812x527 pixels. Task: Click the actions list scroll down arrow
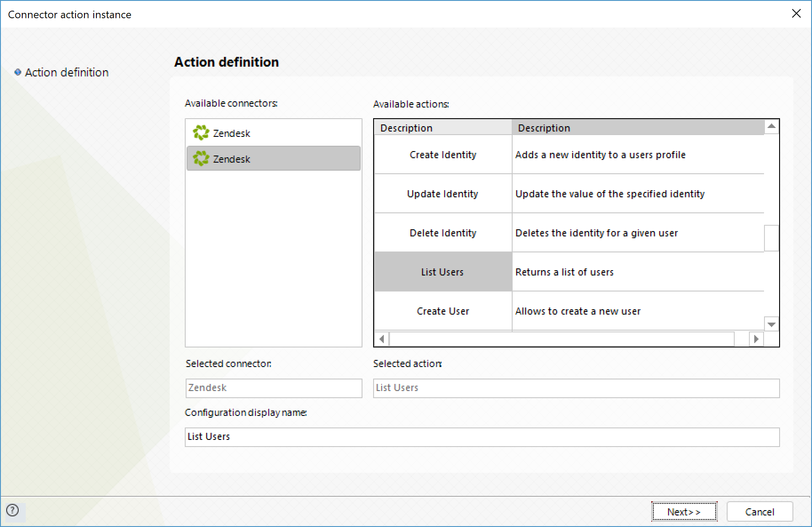coord(772,324)
